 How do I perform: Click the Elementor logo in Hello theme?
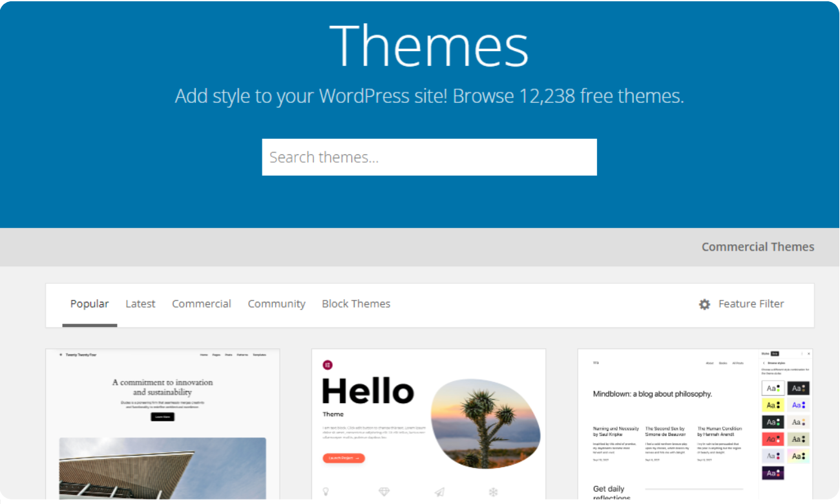point(328,365)
